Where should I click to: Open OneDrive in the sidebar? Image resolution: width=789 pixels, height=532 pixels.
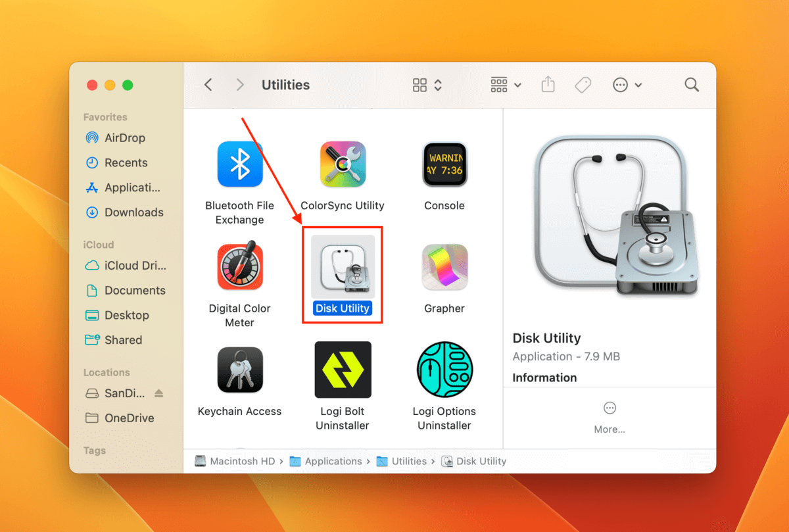120,418
